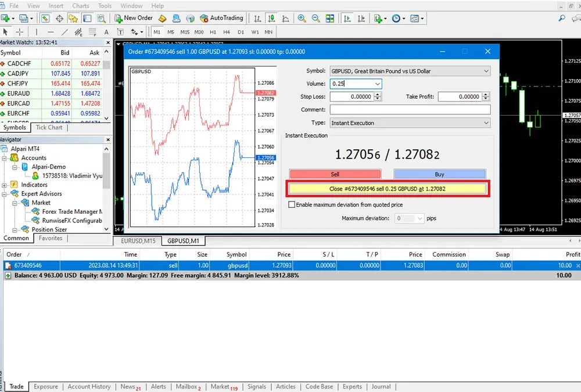Open the EURUSD,M15 chart tab
Viewport: 581px width, 392px height.
[x=138, y=241]
